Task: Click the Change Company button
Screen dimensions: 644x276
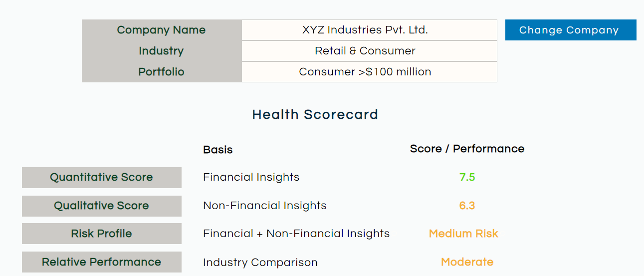Action: pyautogui.click(x=571, y=30)
